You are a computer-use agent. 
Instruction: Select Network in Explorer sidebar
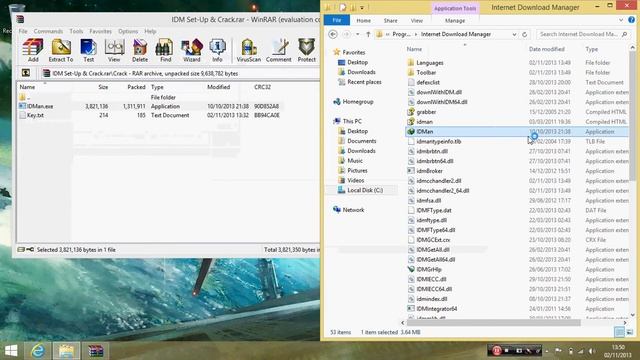tap(353, 210)
